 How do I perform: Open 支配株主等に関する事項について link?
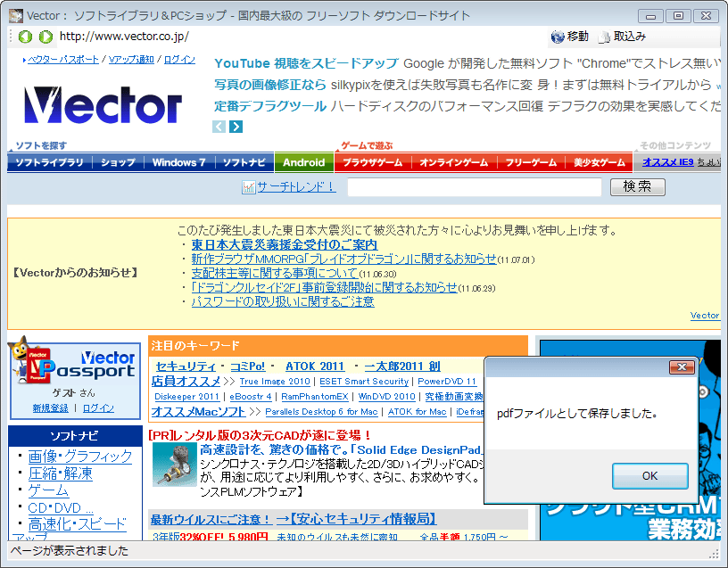[x=275, y=274]
